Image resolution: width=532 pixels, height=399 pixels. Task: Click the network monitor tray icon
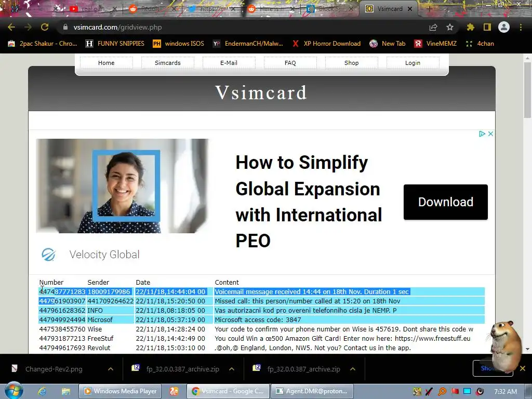coord(467,392)
